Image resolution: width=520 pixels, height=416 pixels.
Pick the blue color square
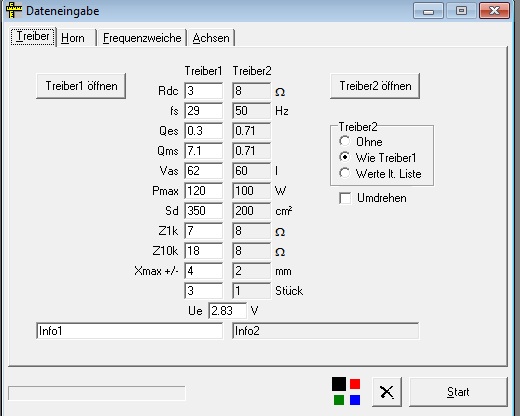(x=355, y=400)
